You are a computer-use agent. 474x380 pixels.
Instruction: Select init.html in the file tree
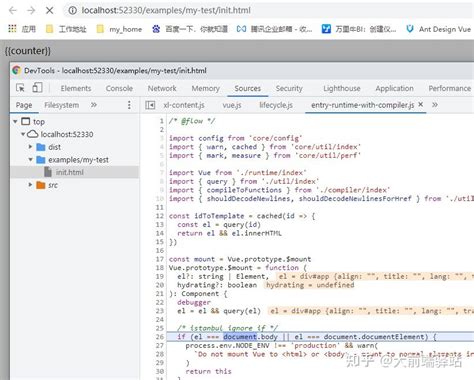coord(69,172)
